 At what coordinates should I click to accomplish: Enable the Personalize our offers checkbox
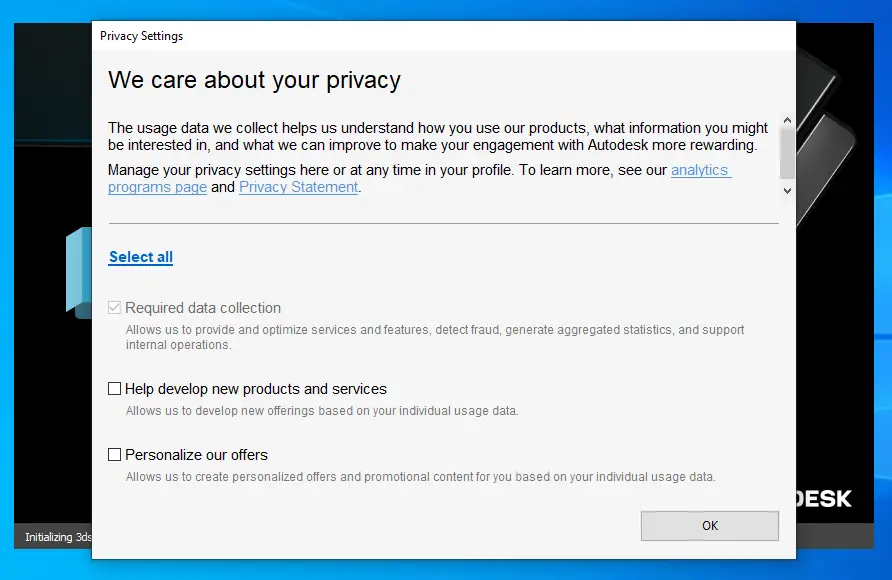click(x=114, y=454)
